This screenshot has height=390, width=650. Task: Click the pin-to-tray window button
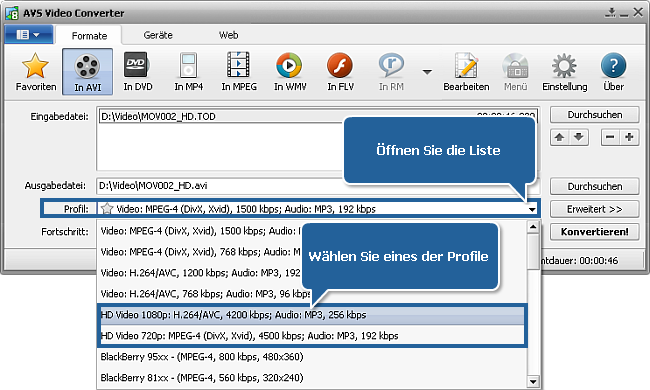point(610,12)
